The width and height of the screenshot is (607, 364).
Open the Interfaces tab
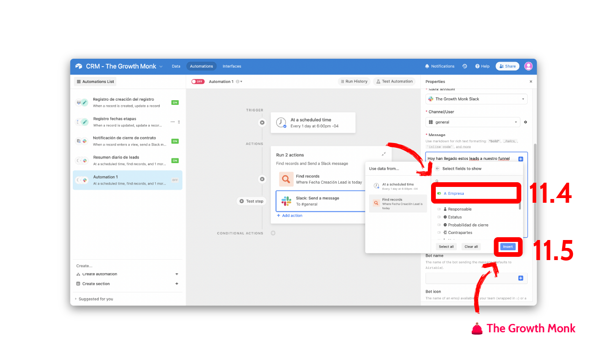point(232,66)
